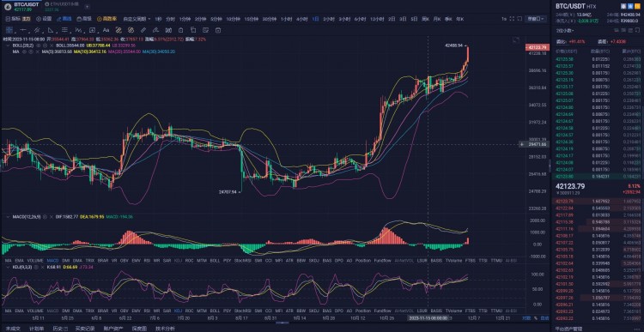Toggle percent scale on price axis

(x=536, y=318)
